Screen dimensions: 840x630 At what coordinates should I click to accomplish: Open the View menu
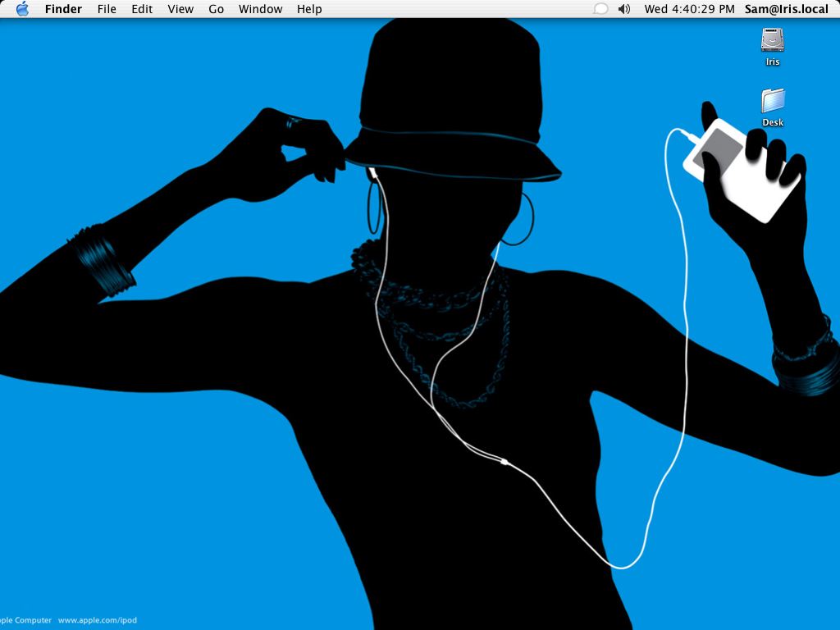180,9
